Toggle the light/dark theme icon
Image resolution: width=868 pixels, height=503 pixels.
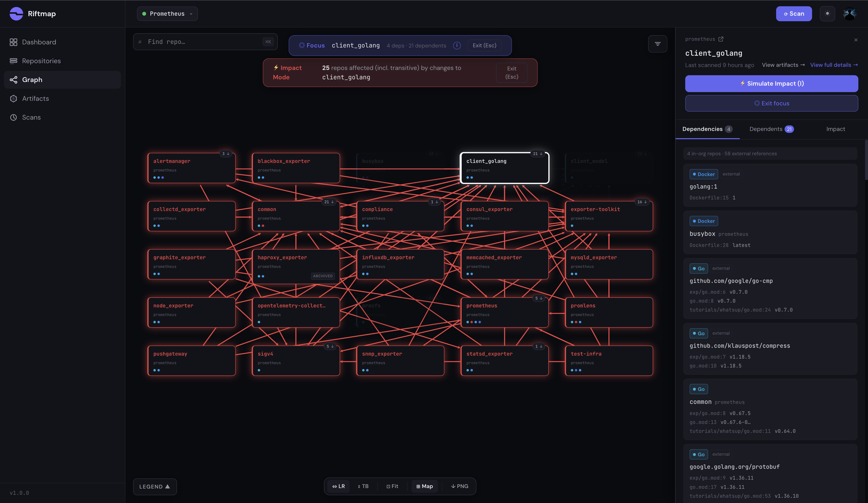(827, 14)
